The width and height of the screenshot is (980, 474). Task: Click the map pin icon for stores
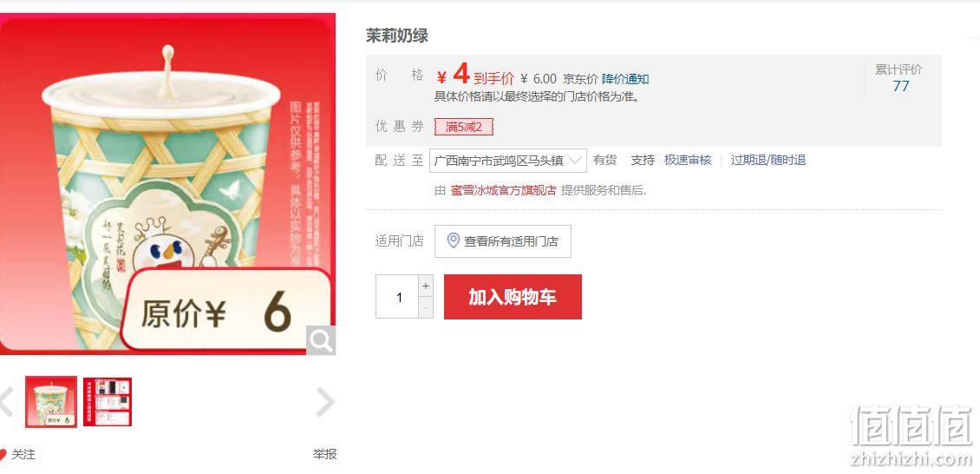[x=454, y=240]
